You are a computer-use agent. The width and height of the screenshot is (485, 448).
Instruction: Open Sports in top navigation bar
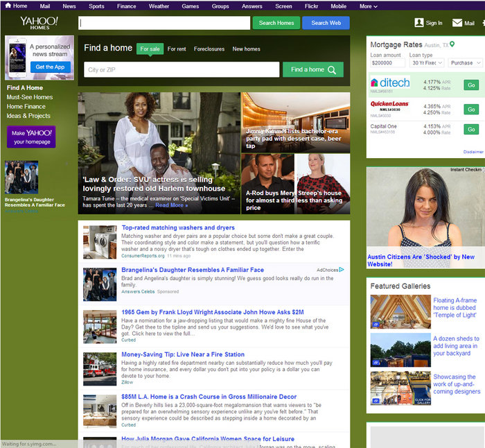pyautogui.click(x=96, y=6)
